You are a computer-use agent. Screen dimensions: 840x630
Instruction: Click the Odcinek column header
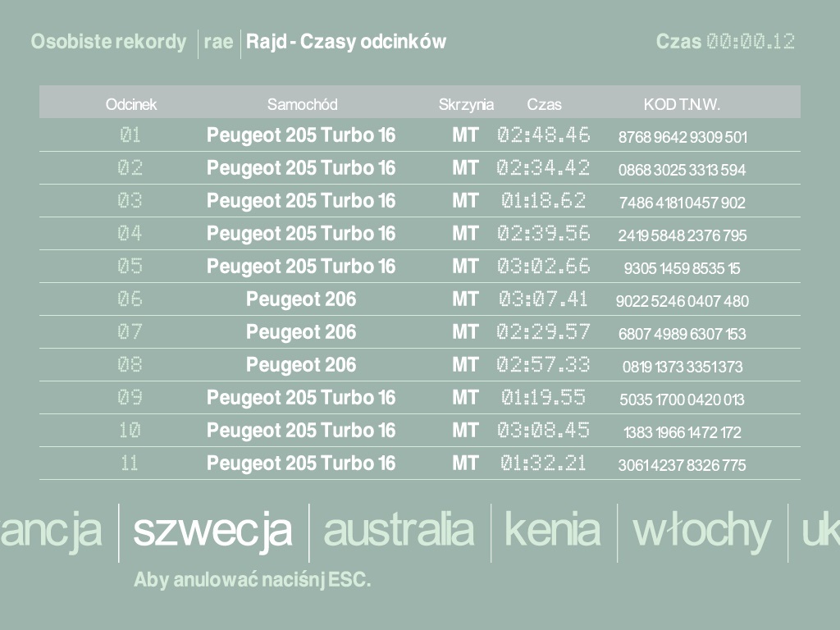pyautogui.click(x=131, y=104)
